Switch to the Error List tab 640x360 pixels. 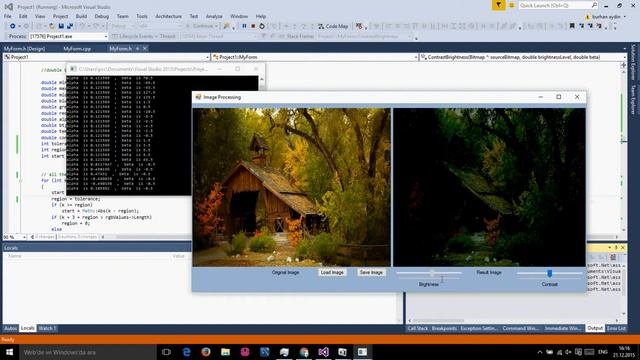(x=616, y=328)
